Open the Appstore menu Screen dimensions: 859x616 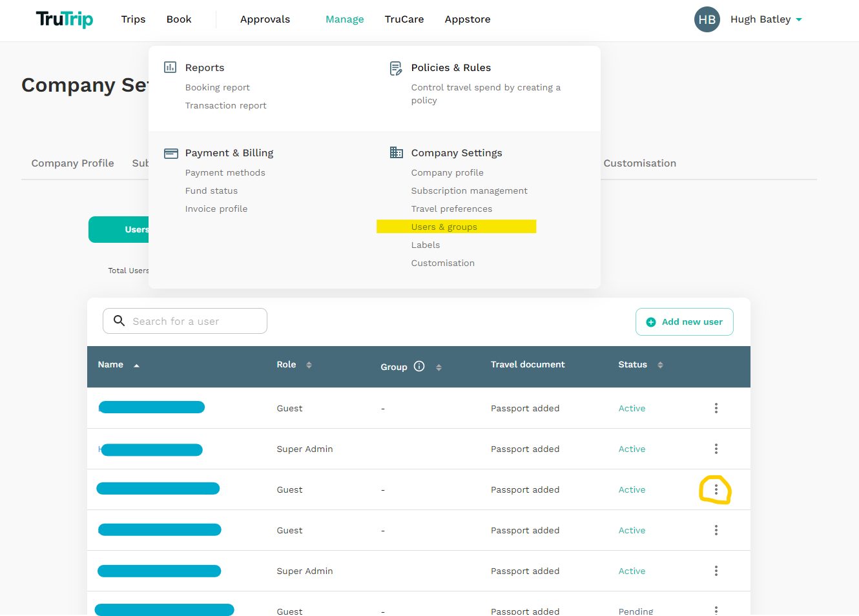(x=468, y=19)
